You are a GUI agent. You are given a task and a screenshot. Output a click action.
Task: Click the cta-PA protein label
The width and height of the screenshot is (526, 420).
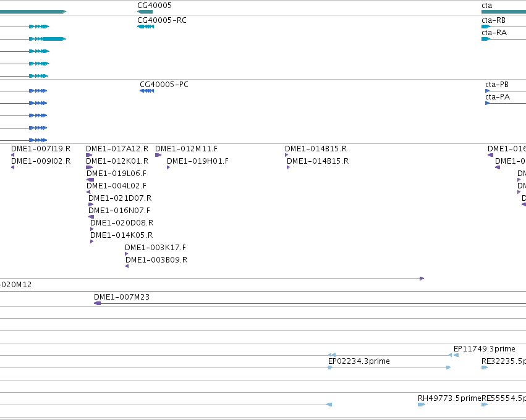point(498,97)
